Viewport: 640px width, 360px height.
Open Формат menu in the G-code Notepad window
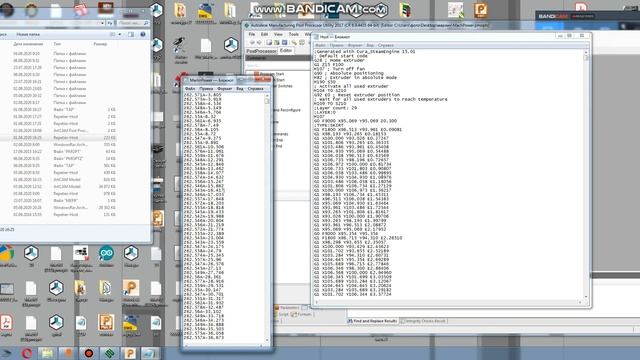355,45
